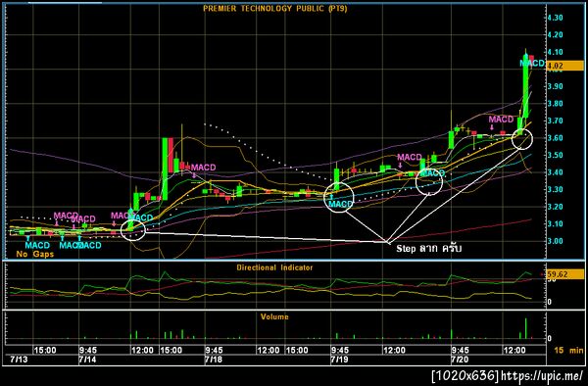Click the 3.90 price axis label
Image resolution: width=588 pixels, height=386 pixels.
coord(555,86)
